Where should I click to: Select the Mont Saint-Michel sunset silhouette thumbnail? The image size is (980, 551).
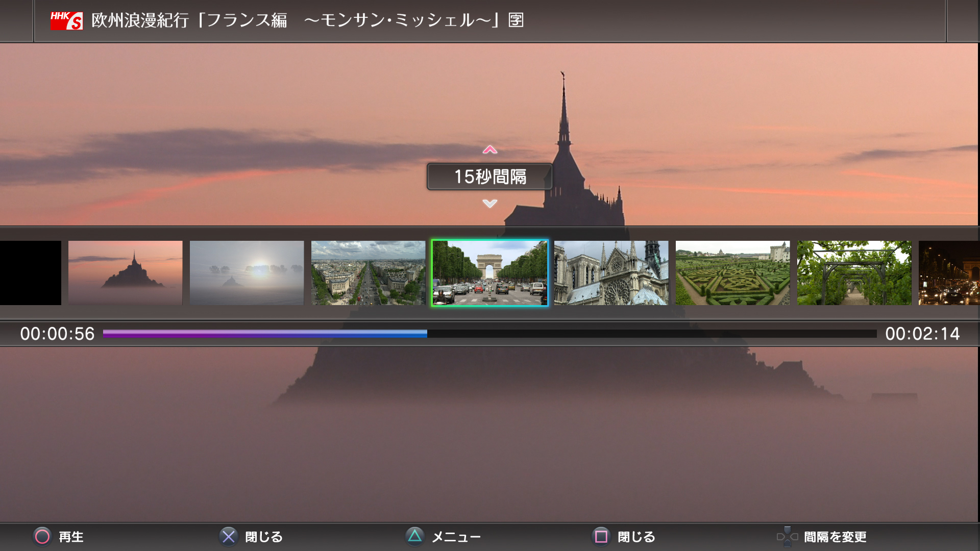coord(125,273)
